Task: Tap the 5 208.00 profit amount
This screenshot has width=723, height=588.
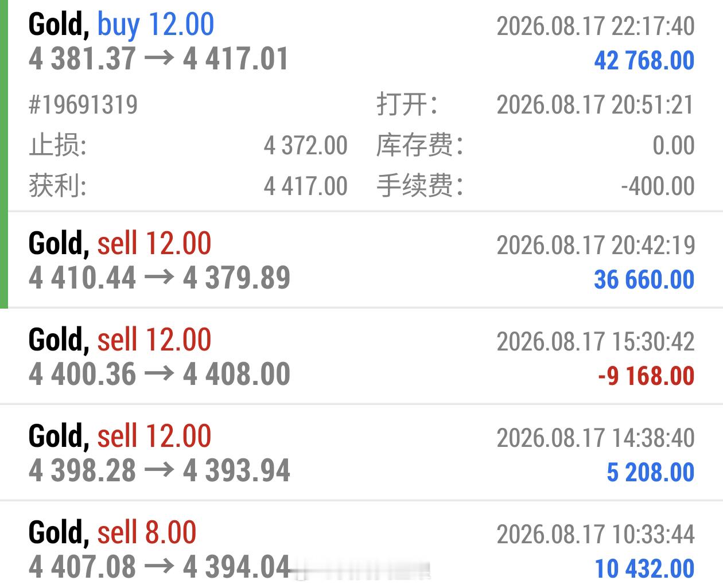Action: point(651,472)
